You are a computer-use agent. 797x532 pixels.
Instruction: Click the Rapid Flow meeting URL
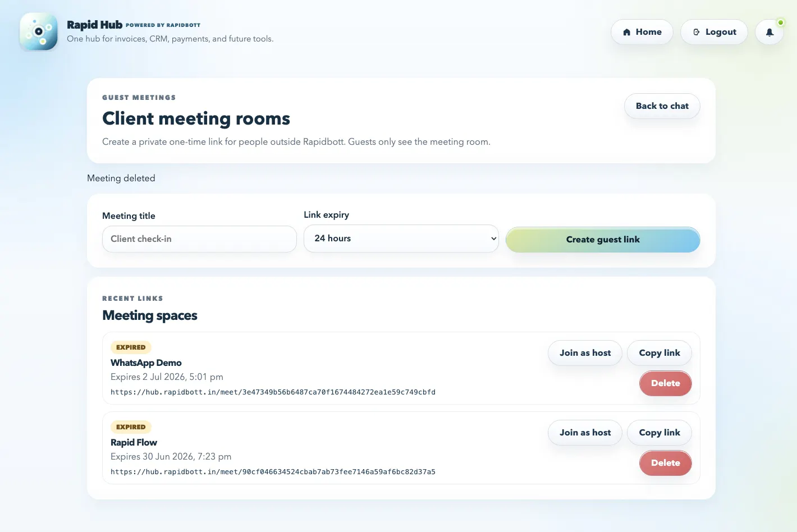pos(273,472)
